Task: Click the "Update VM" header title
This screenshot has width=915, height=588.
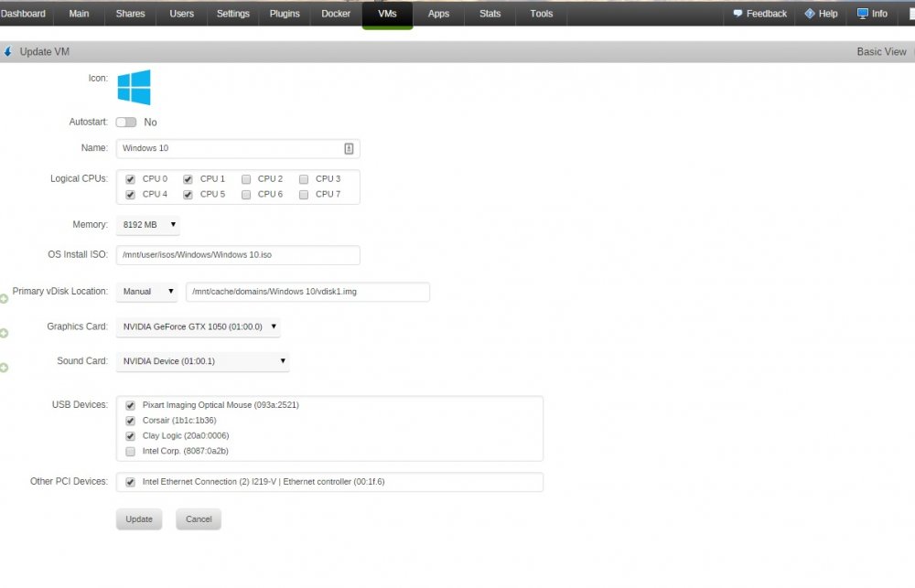Action: pos(44,51)
